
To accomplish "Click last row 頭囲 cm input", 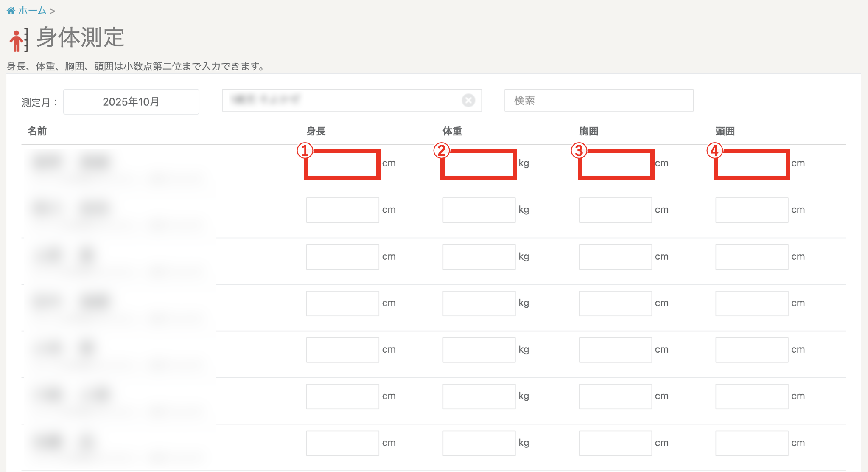I will pyautogui.click(x=752, y=443).
